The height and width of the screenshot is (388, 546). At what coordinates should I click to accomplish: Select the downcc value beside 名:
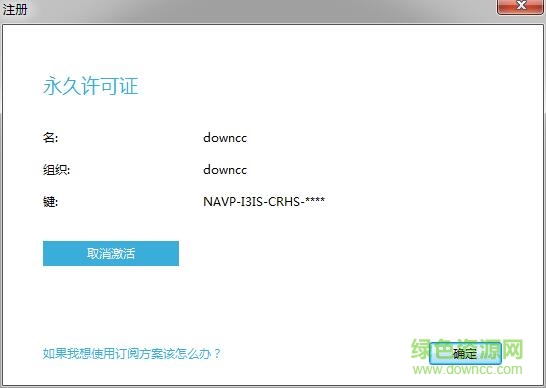[225, 138]
